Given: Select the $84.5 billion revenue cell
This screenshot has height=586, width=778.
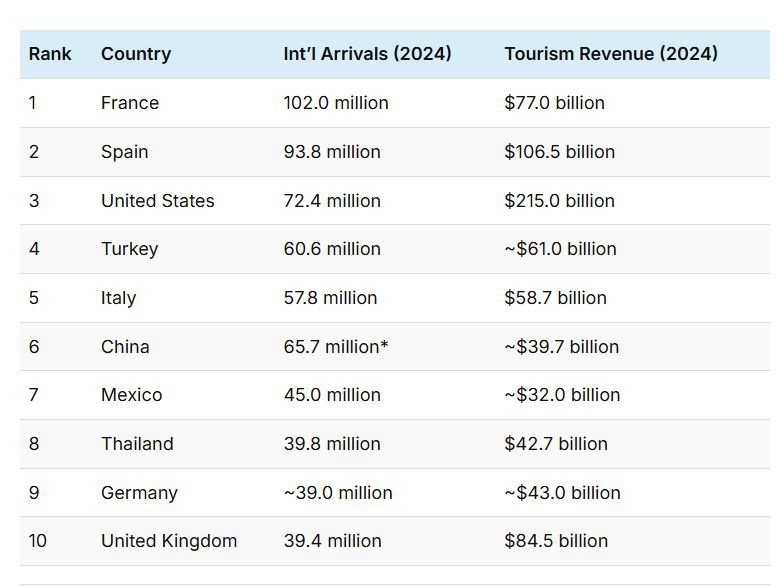Looking at the screenshot, I should point(556,541).
